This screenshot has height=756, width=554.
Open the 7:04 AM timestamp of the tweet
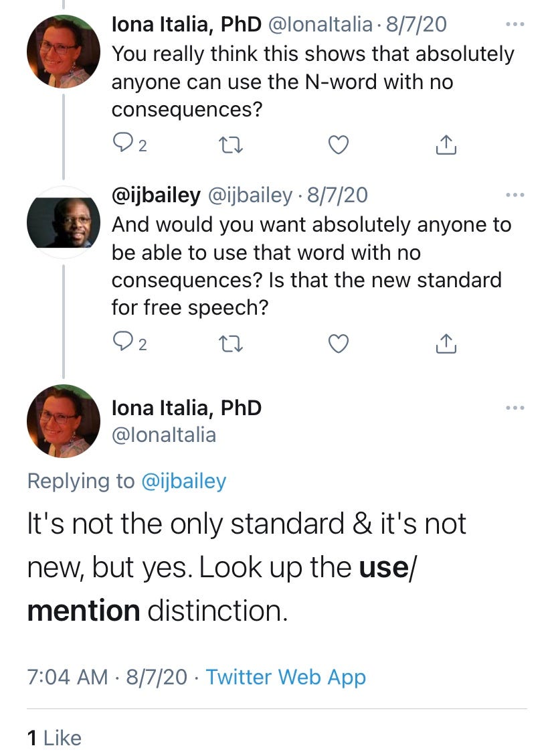click(x=67, y=677)
